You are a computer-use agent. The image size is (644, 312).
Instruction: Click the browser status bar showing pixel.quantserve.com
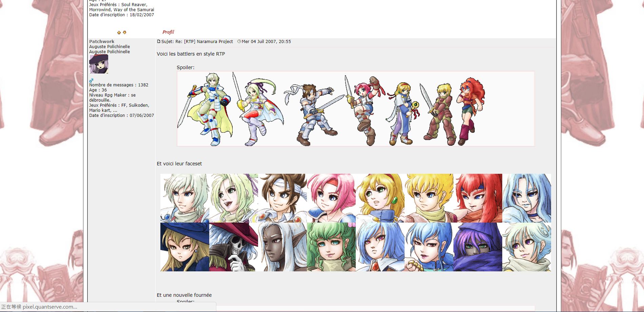point(108,307)
